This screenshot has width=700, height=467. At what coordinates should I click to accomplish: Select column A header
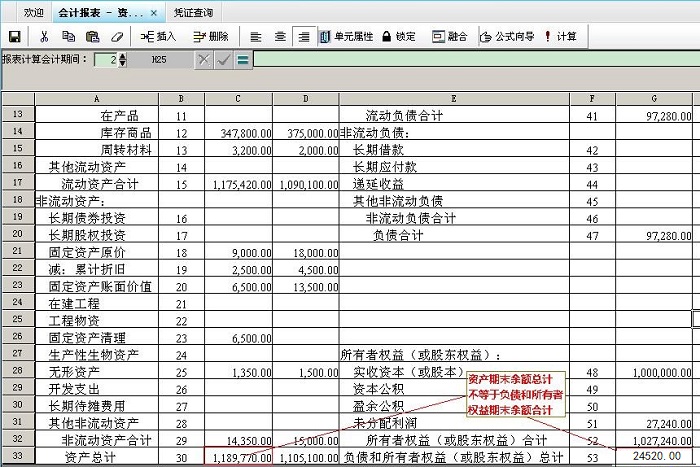pyautogui.click(x=97, y=99)
